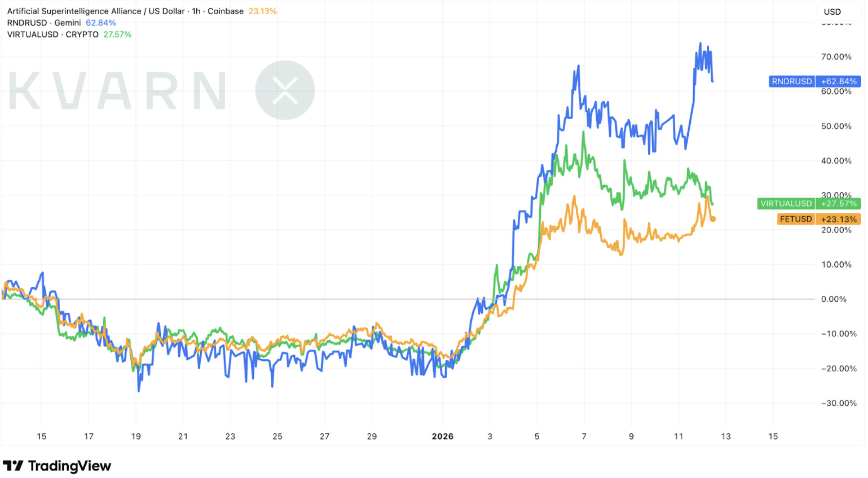Screen dimensions: 868x478
Task: Select the VIRTUALUSD · CRYPTO legend entry
Action: [53, 35]
